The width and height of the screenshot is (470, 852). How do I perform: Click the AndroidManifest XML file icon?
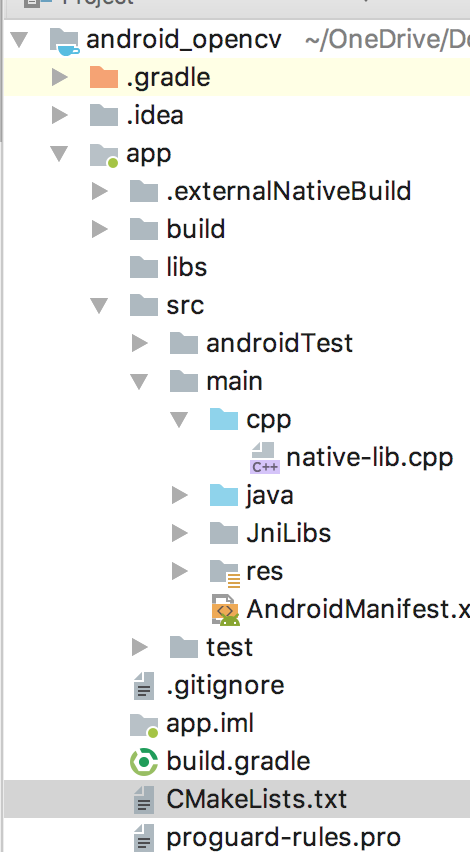(x=225, y=610)
